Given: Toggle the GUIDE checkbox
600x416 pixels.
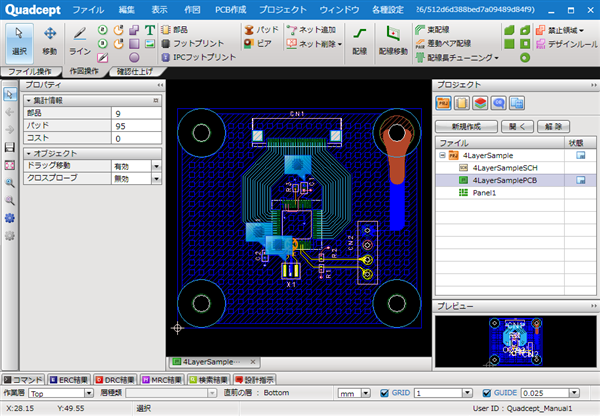Looking at the screenshot, I should 487,393.
